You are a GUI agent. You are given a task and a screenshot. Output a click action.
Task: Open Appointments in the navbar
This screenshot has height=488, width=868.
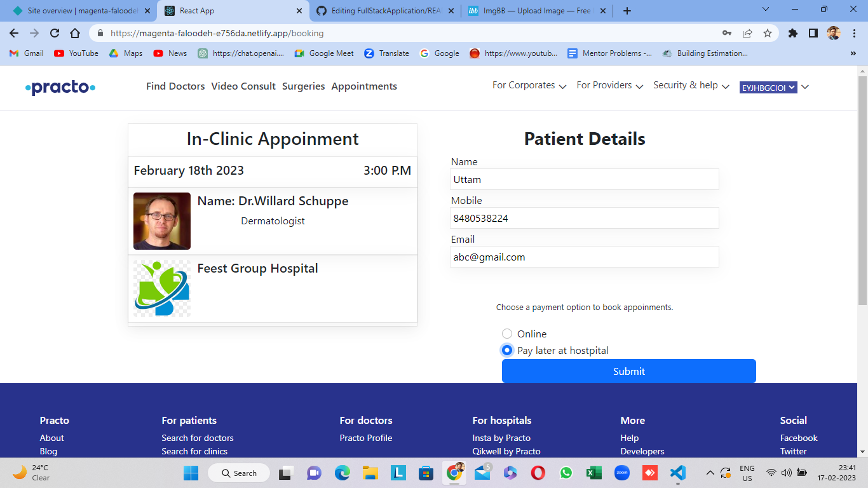click(364, 86)
